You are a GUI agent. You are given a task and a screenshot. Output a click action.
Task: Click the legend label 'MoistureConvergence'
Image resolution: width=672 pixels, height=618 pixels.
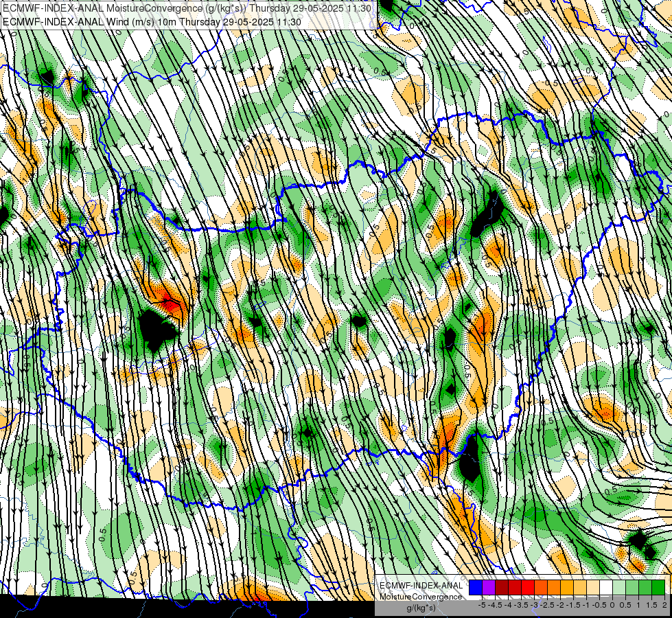(x=421, y=597)
